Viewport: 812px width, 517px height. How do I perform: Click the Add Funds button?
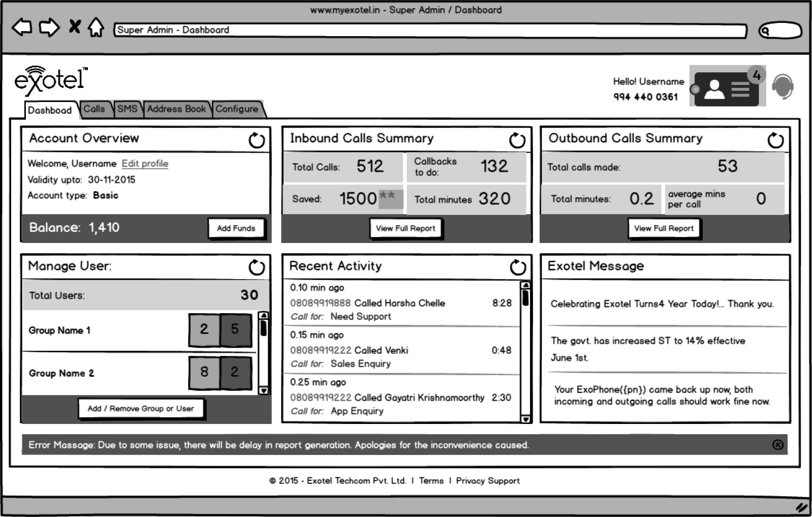pos(236,228)
